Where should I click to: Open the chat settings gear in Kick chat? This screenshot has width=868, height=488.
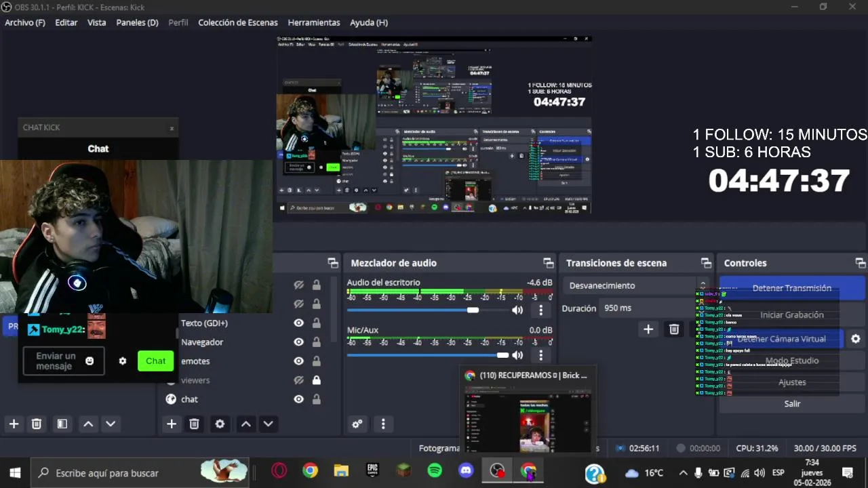pyautogui.click(x=123, y=361)
